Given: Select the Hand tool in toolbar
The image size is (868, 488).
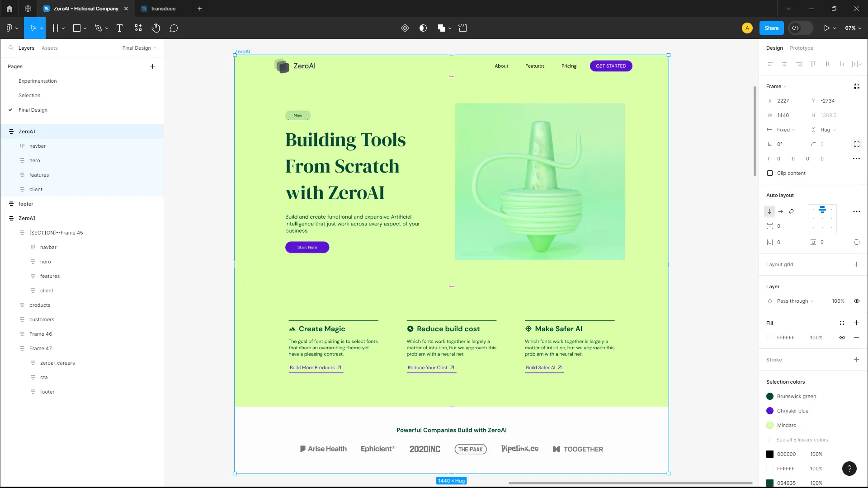Looking at the screenshot, I should [156, 28].
